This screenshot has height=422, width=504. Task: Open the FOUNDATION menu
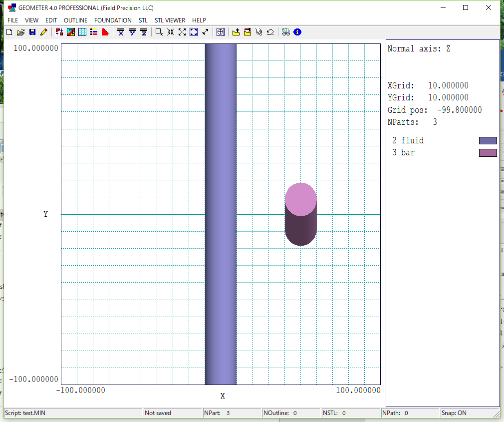click(x=113, y=20)
